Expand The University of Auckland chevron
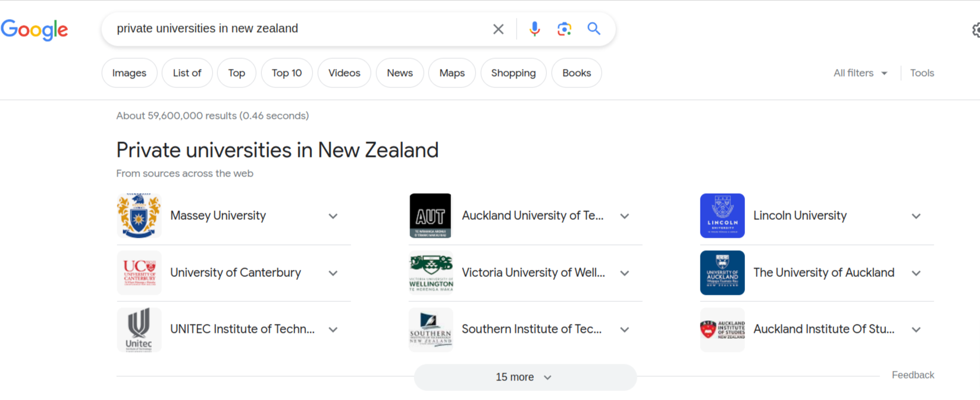The image size is (980, 400). coord(916,273)
